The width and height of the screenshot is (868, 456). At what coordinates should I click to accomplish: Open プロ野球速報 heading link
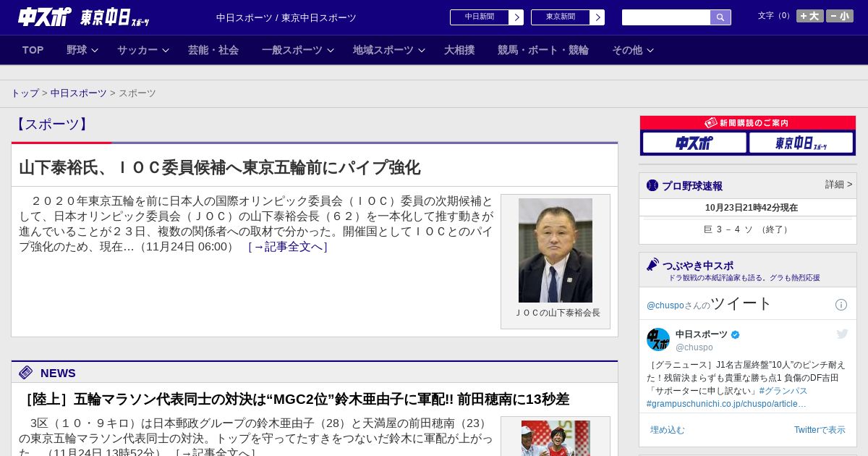pyautogui.click(x=692, y=186)
